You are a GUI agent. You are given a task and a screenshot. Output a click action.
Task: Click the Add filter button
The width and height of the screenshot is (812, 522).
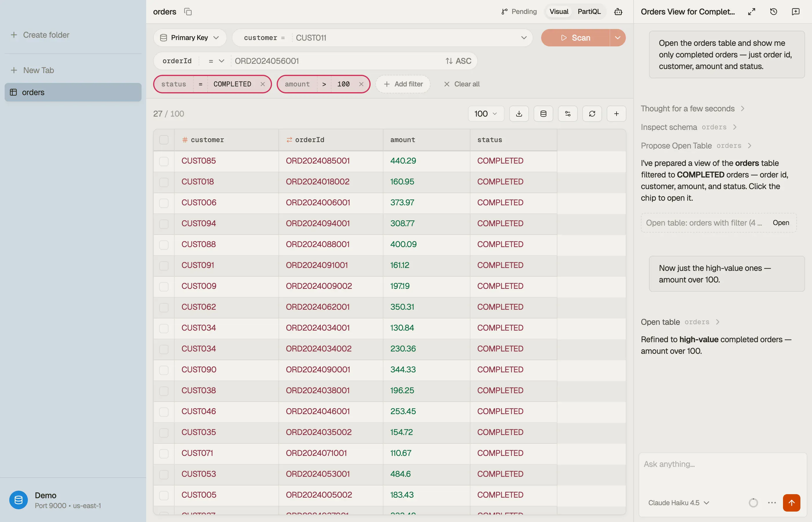pos(403,84)
